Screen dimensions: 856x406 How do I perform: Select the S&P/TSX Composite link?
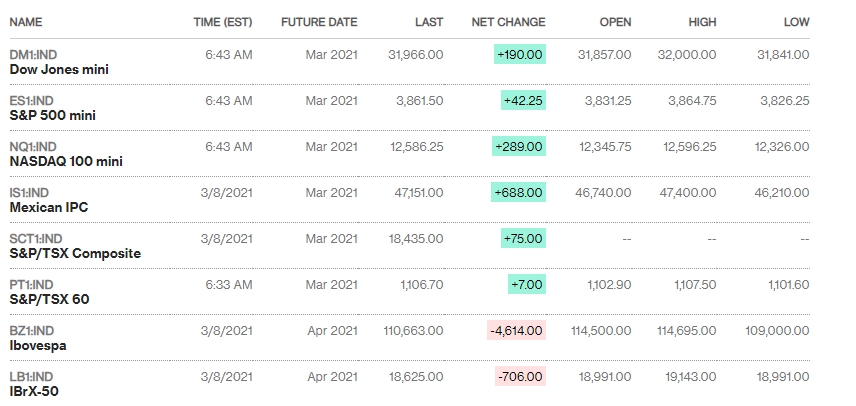coord(75,254)
